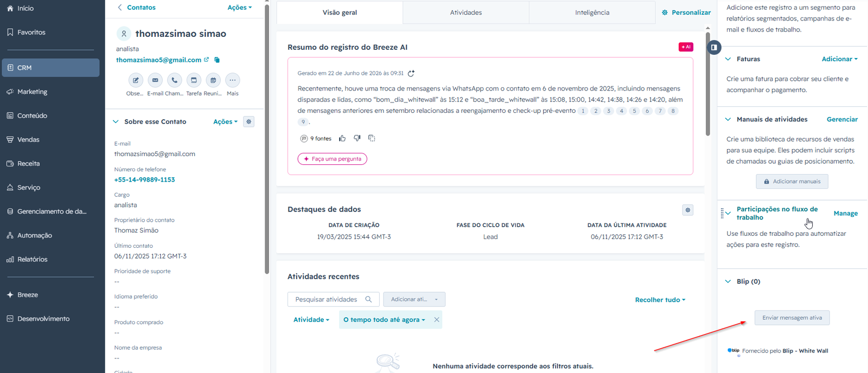Create a task using the Tarefa icon
This screenshot has height=373, width=868.
pyautogui.click(x=194, y=80)
